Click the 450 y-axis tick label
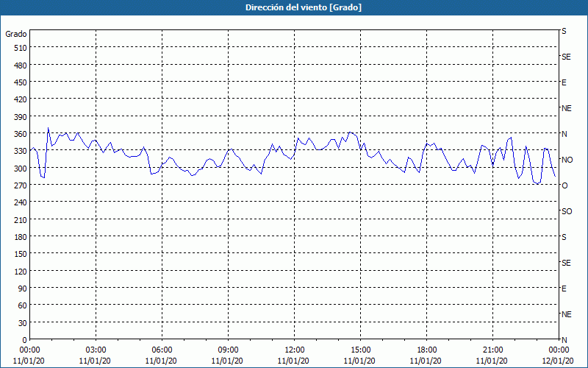This screenshot has width=588, height=368. click(21, 82)
